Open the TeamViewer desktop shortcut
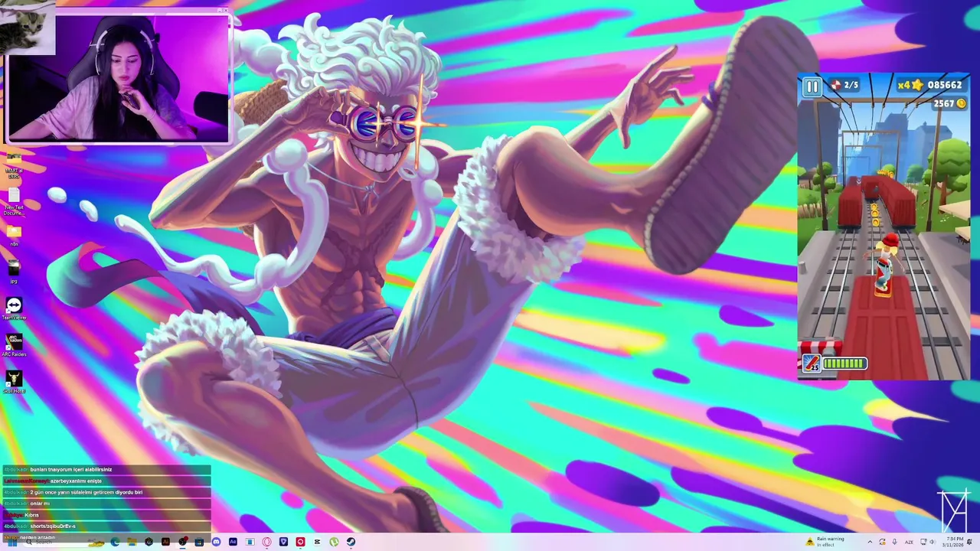This screenshot has width=980, height=551. tap(14, 308)
